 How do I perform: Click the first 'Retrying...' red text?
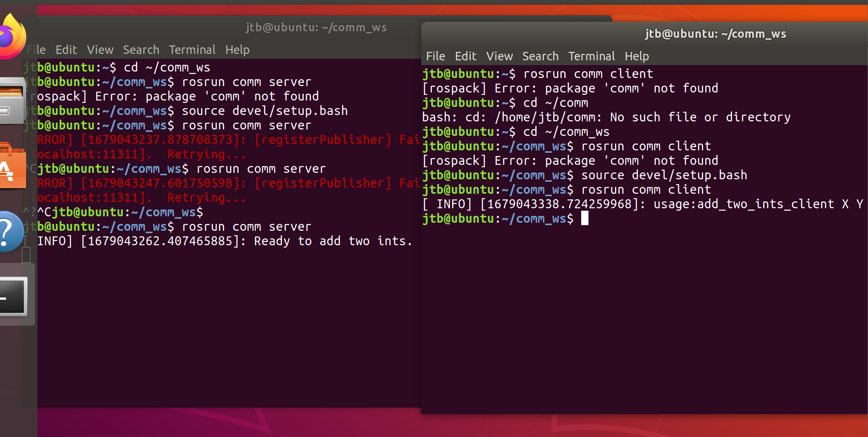(206, 154)
